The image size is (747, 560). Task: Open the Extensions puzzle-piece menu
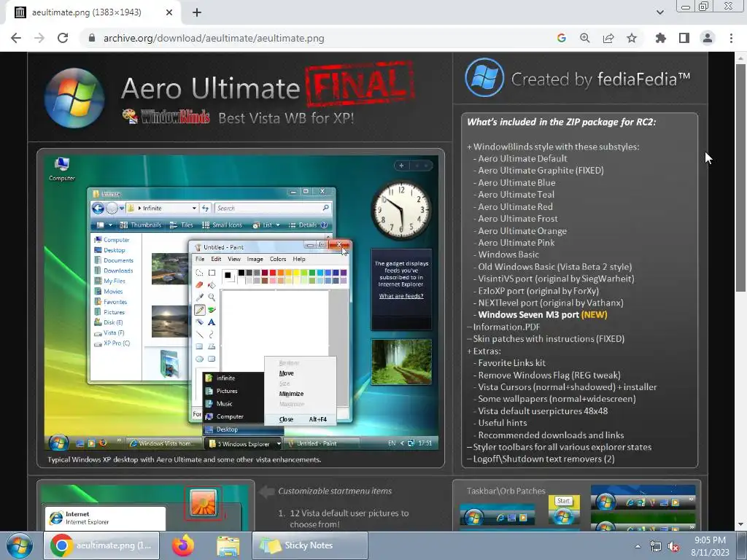coord(660,38)
